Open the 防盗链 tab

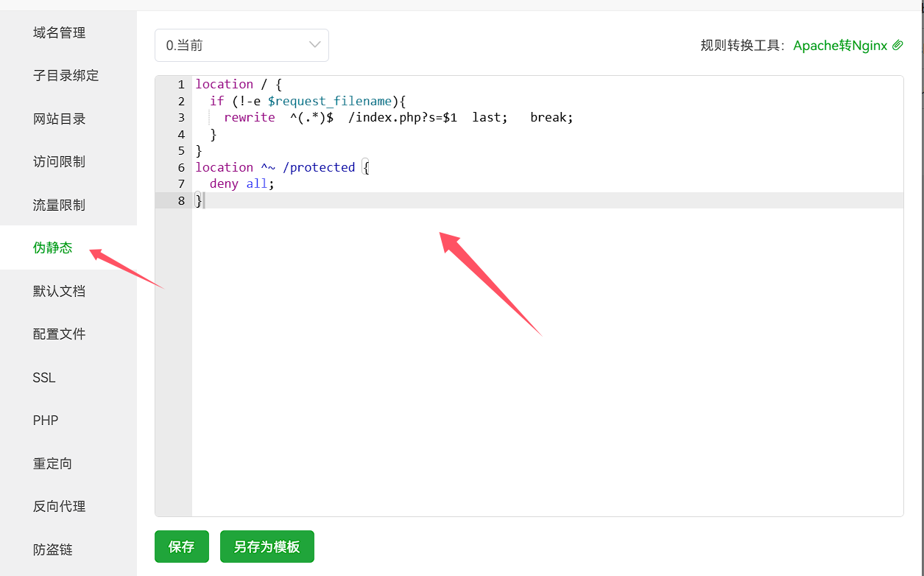pos(53,549)
